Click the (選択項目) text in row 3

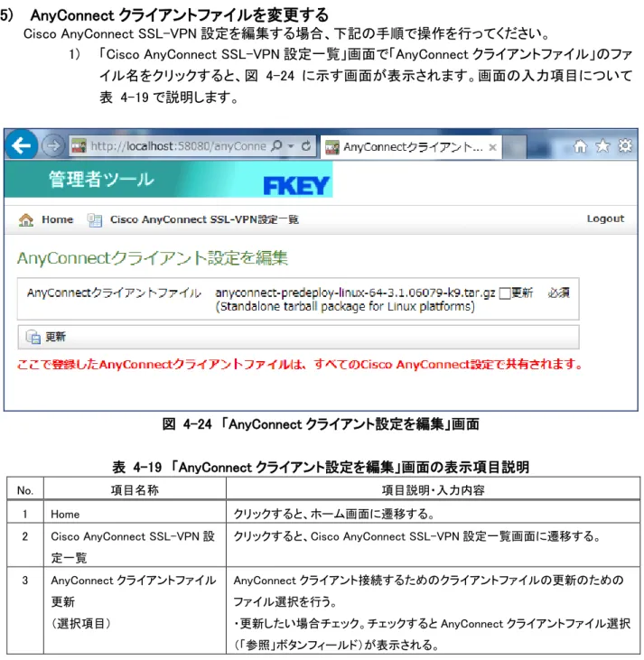(81, 623)
